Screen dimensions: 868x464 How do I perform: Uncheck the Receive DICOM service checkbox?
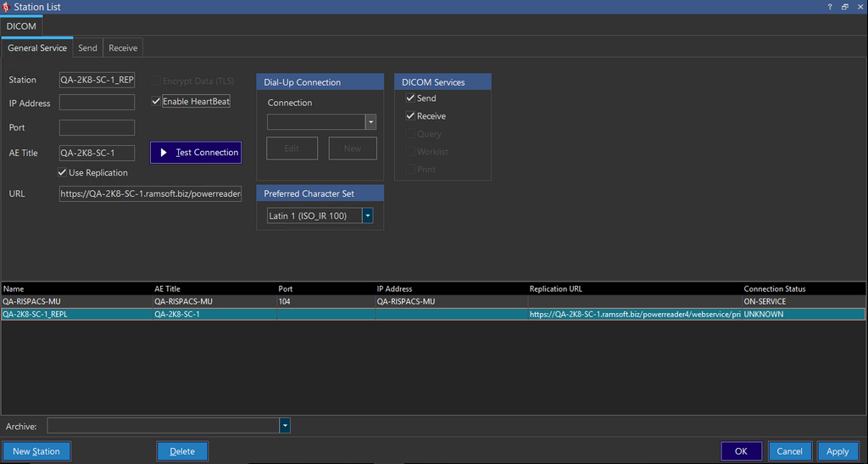[x=410, y=116]
